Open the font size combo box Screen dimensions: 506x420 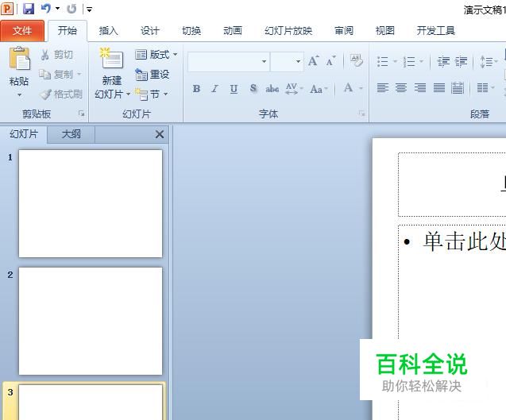point(287,61)
